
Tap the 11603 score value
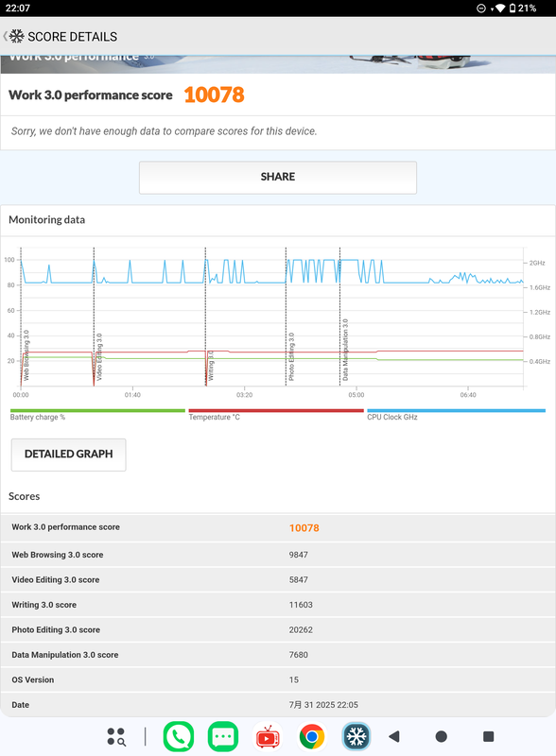(x=301, y=605)
